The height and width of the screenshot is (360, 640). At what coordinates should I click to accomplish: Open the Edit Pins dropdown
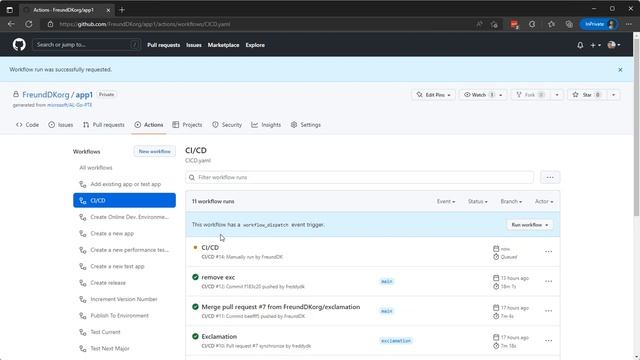(433, 95)
